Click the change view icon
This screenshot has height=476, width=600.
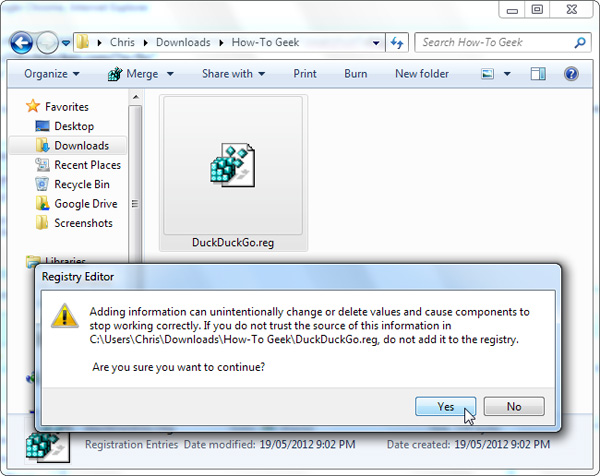487,73
